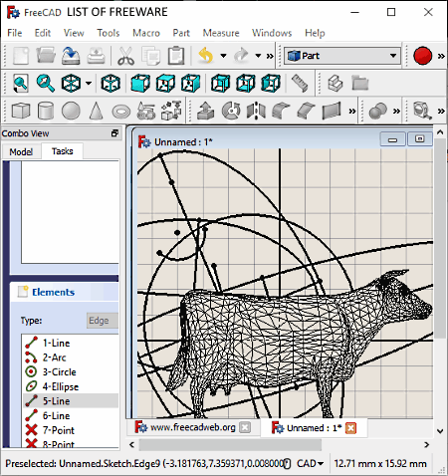Create a Box primitive
The width and height of the screenshot is (448, 476).
click(21, 111)
